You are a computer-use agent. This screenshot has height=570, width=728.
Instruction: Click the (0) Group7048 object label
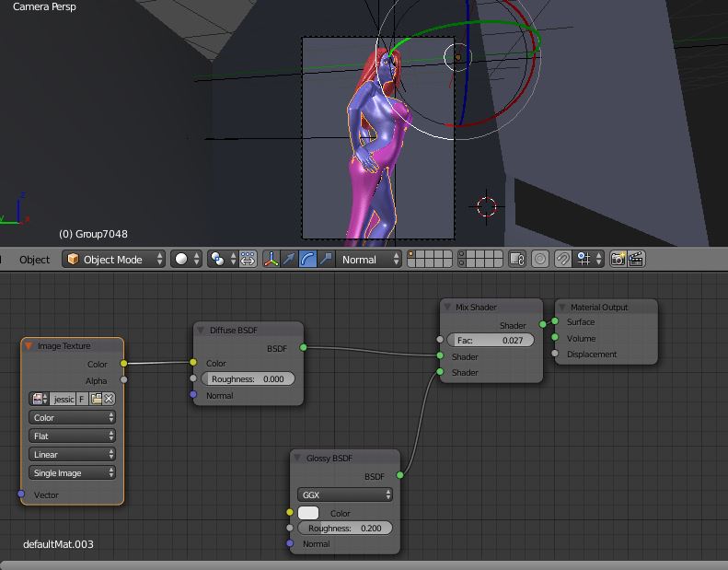93,234
